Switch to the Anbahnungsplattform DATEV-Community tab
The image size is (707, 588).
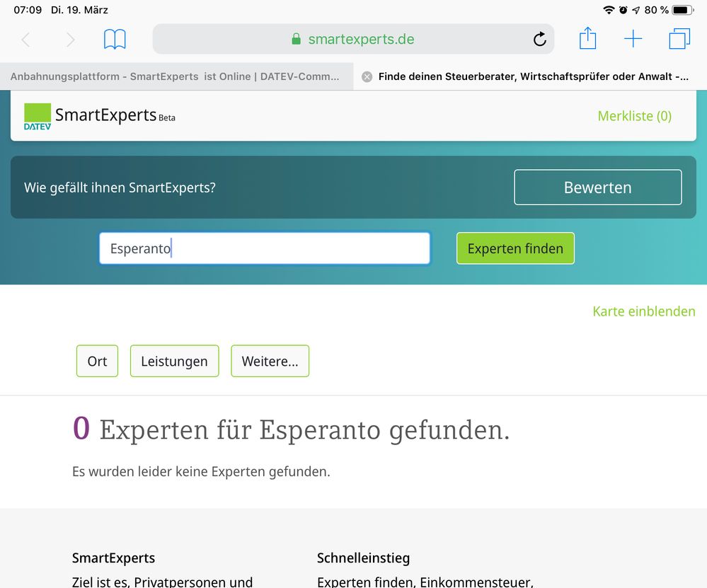176,76
